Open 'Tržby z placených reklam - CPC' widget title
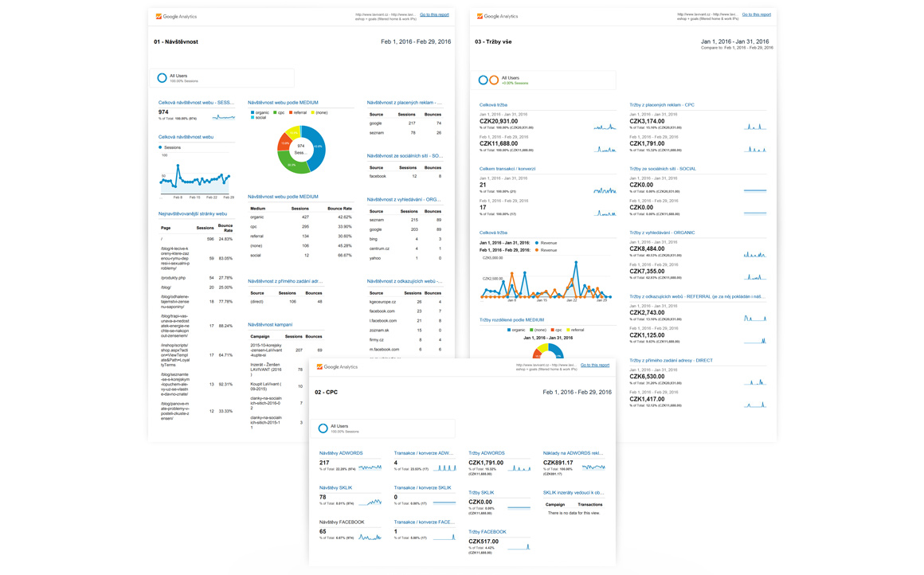Screen dimensions: 924x575 662,105
